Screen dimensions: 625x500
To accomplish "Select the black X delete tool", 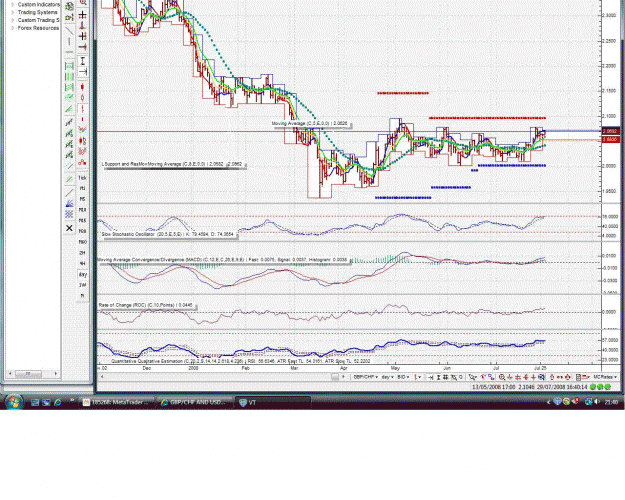I will [x=69, y=228].
